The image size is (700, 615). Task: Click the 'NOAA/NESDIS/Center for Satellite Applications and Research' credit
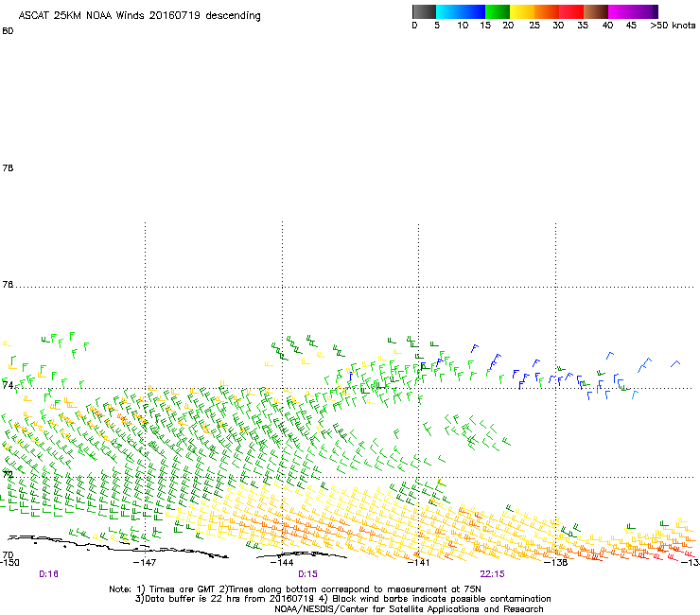pos(409,609)
